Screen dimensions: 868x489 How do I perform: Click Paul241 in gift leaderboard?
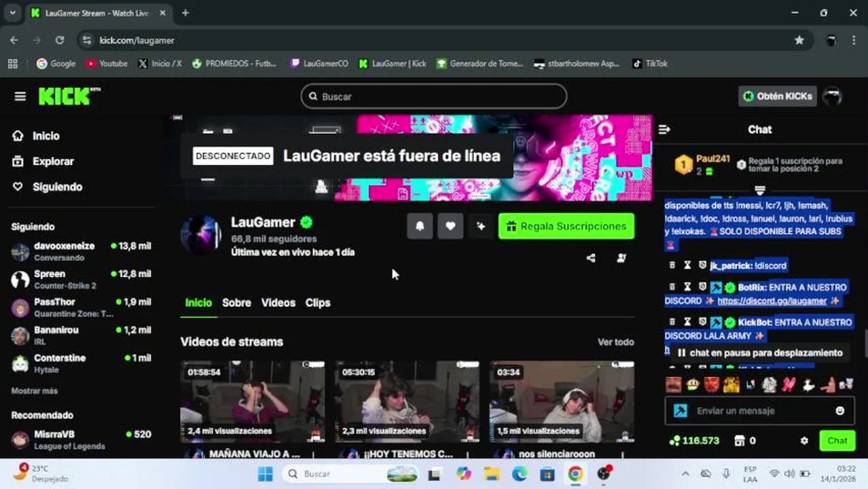click(x=712, y=159)
